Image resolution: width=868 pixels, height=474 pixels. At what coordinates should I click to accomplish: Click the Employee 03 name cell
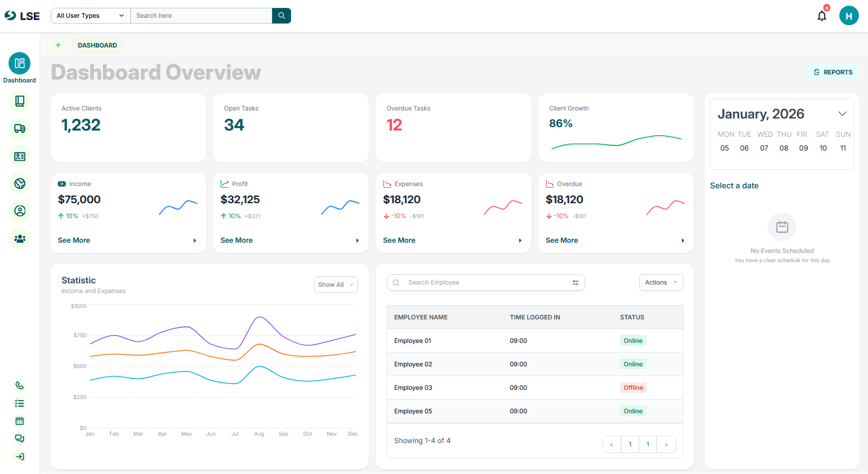413,388
